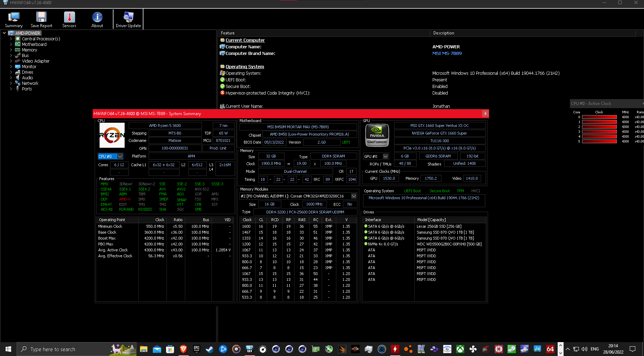Select the Network tree item
This screenshot has height=356, width=644.
pyautogui.click(x=30, y=83)
